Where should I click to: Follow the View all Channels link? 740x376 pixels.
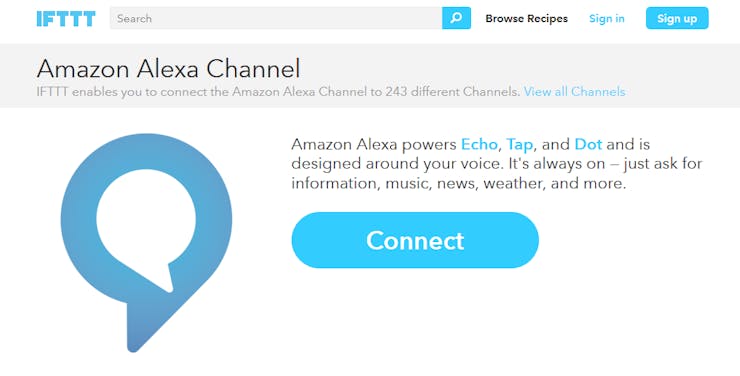point(574,92)
